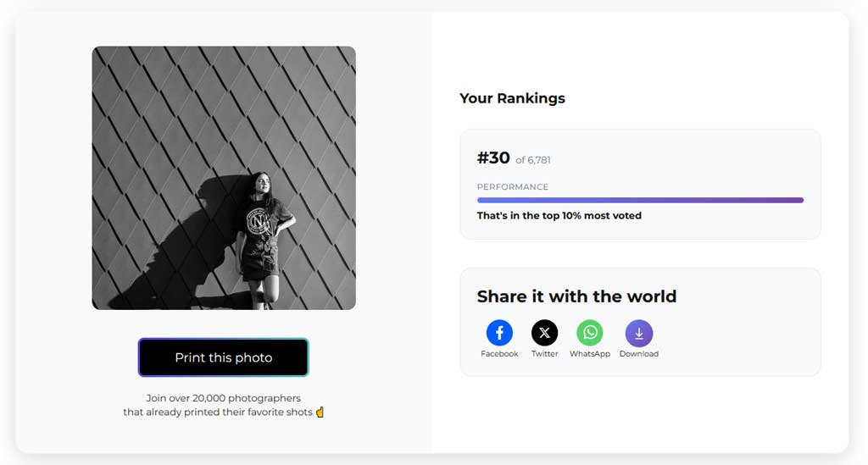Click the purple Download arrow icon
Screen dimensions: 868x465
639,334
